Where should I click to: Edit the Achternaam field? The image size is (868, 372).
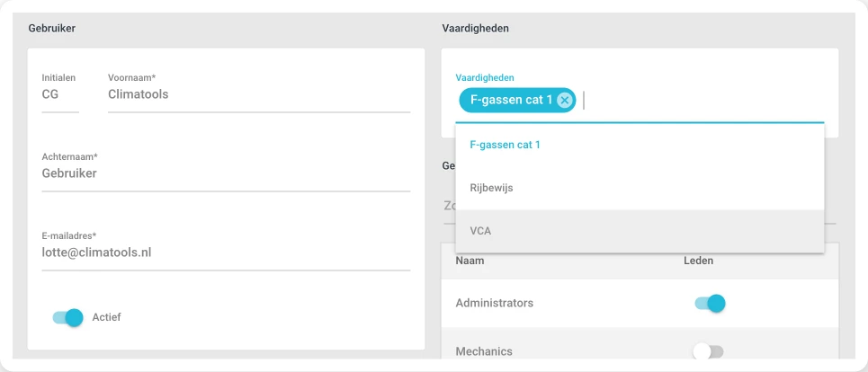coord(226,173)
